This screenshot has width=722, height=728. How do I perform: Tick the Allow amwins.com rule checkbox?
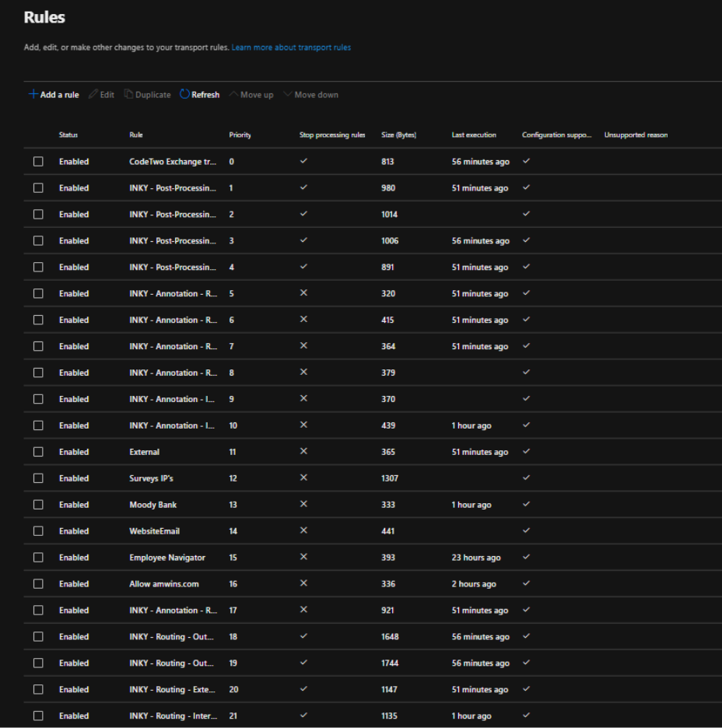[38, 584]
